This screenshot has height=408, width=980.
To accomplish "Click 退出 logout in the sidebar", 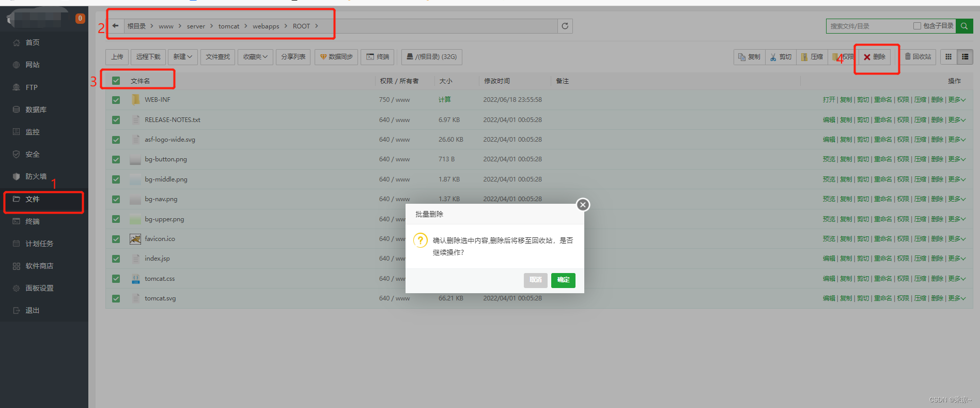I will tap(33, 310).
